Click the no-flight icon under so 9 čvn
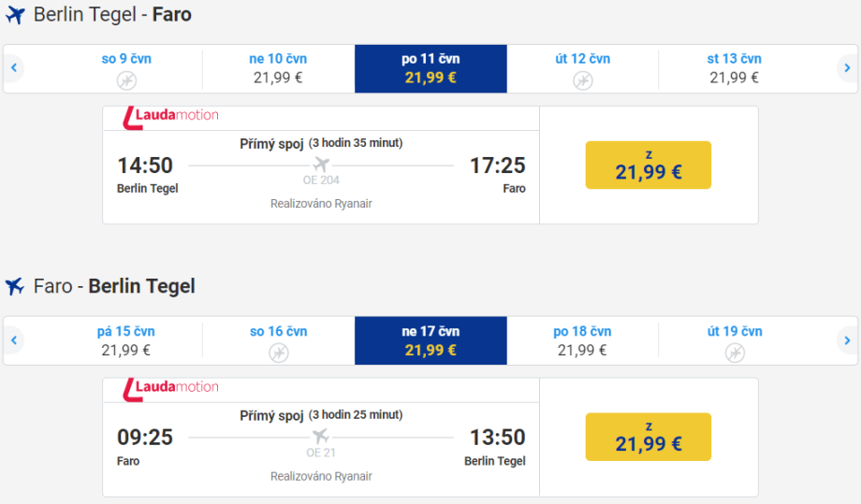This screenshot has height=504, width=861. point(126,80)
